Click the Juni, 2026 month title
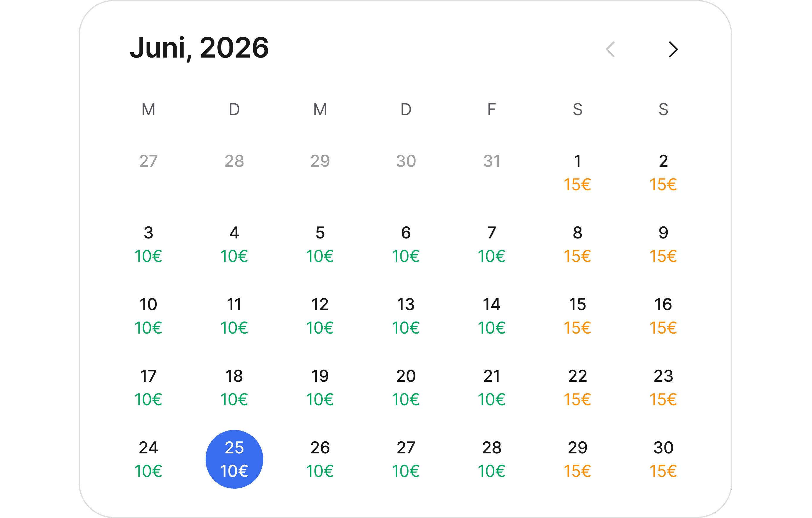 (199, 48)
